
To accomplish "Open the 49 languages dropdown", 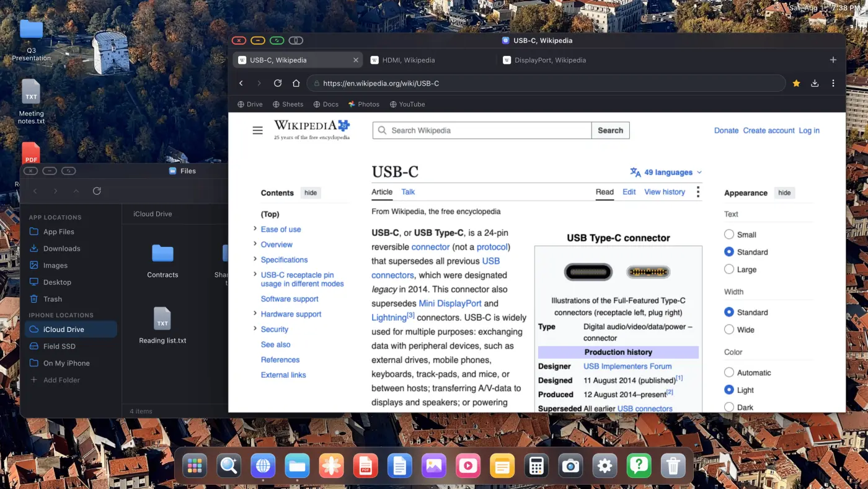I will click(666, 173).
